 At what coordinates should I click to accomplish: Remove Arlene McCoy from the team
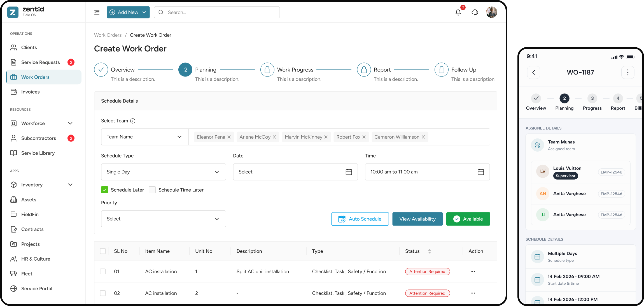click(x=274, y=137)
